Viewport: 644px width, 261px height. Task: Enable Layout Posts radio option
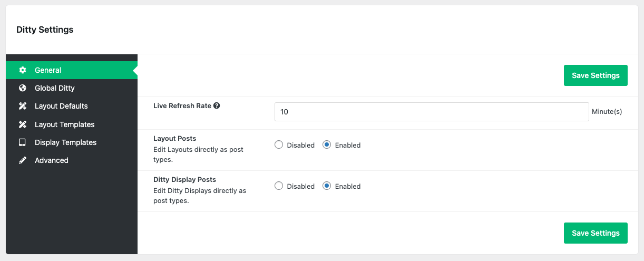tap(327, 145)
